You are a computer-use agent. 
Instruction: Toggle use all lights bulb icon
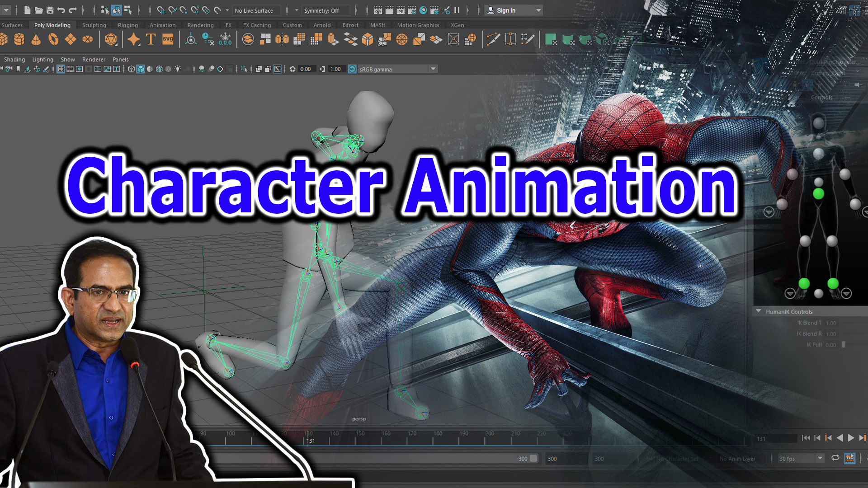pyautogui.click(x=178, y=69)
